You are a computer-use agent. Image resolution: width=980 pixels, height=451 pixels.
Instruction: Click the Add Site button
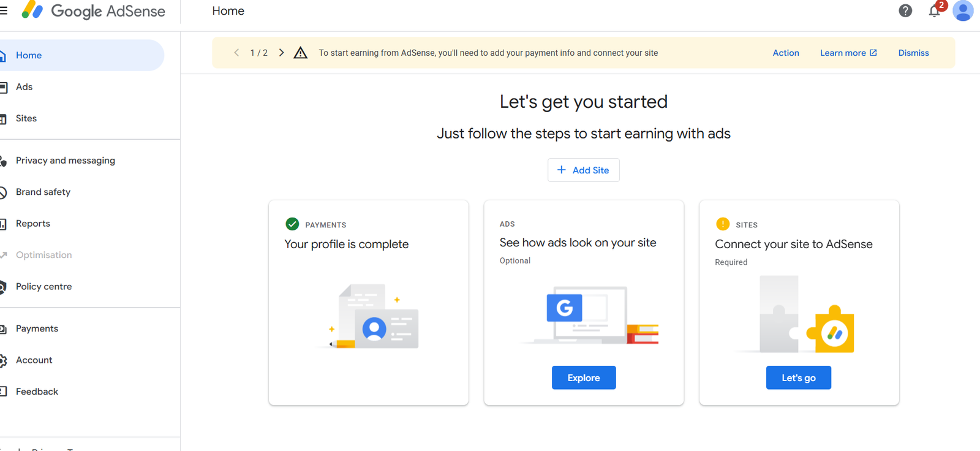tap(583, 170)
